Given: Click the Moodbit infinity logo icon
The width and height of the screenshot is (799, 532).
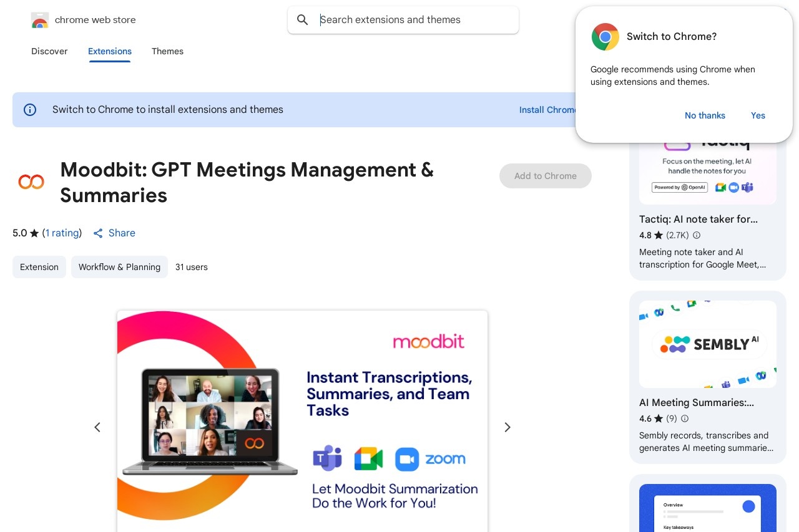Looking at the screenshot, I should tap(31, 182).
